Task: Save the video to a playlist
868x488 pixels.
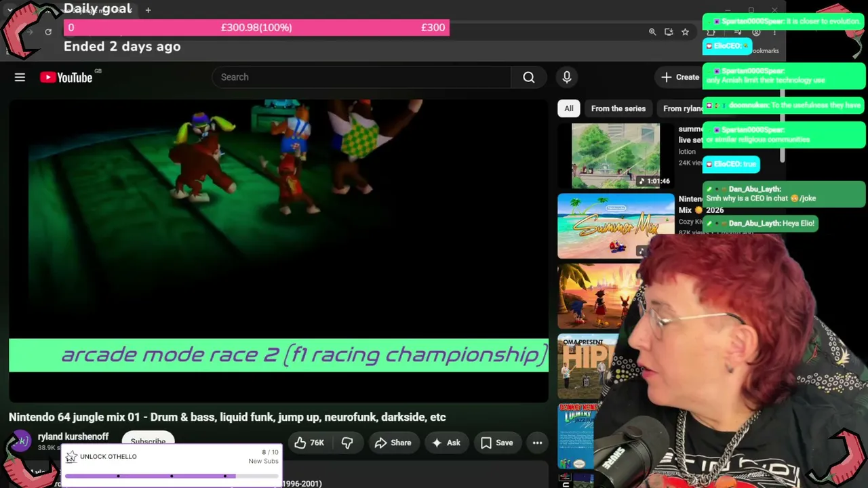Action: [x=497, y=443]
